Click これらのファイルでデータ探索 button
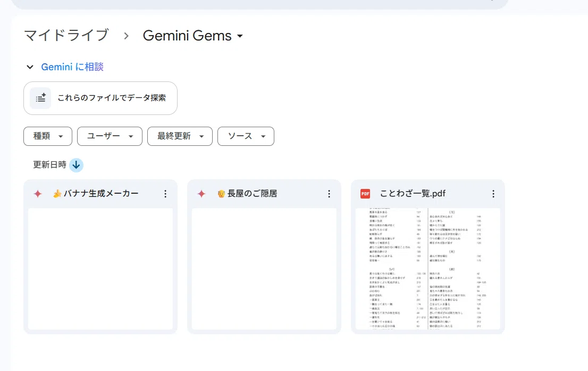The height and width of the screenshot is (371, 588). 100,98
